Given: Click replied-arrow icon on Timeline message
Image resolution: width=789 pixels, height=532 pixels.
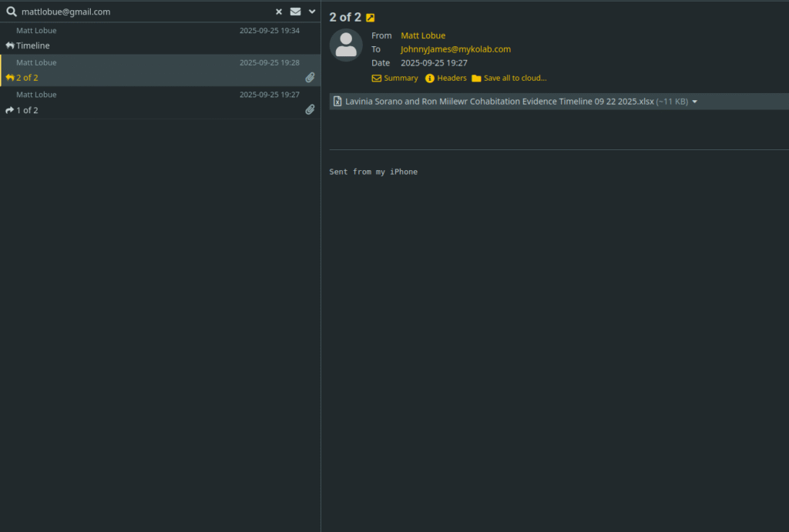Looking at the screenshot, I should (10, 45).
